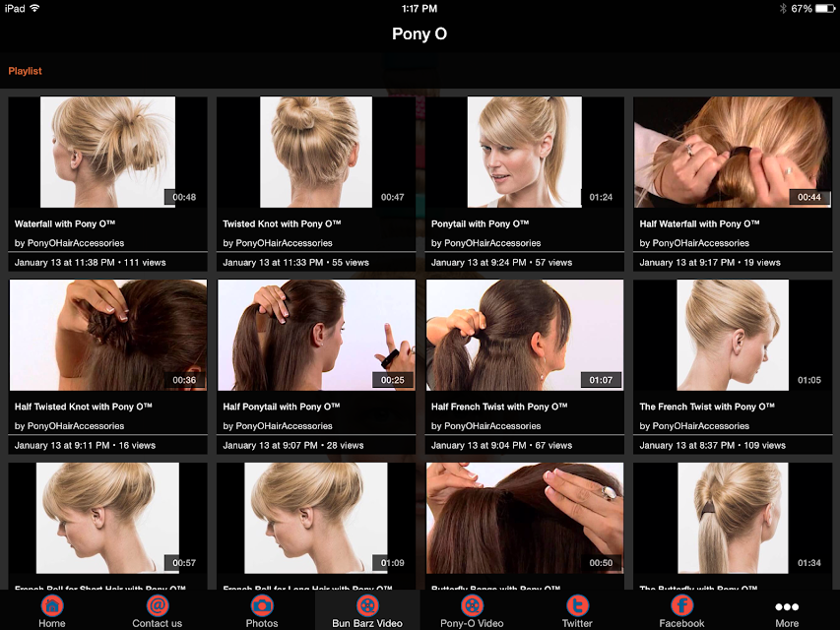
Task: Select title 'Ponytail with Pony O™'
Action: (480, 223)
